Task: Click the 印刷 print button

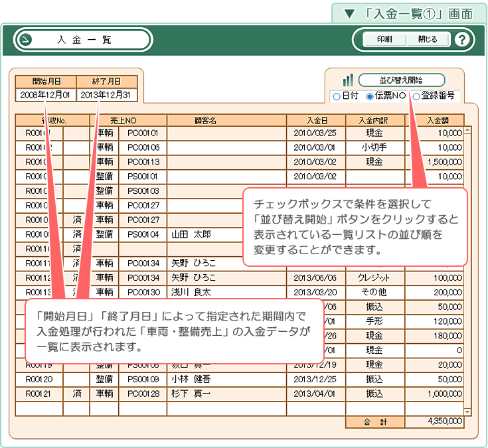Action: [384, 39]
